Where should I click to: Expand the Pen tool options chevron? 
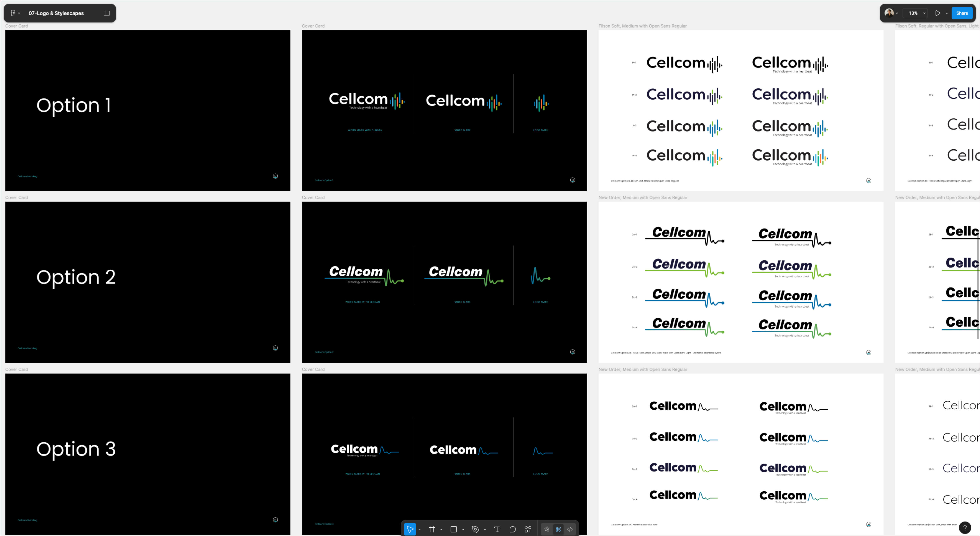click(485, 529)
